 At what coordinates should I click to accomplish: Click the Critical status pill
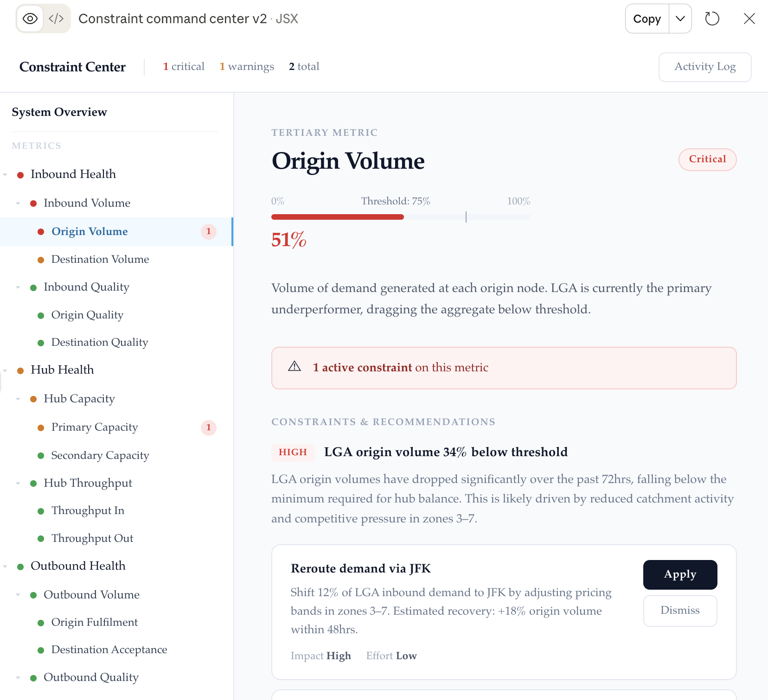(707, 159)
